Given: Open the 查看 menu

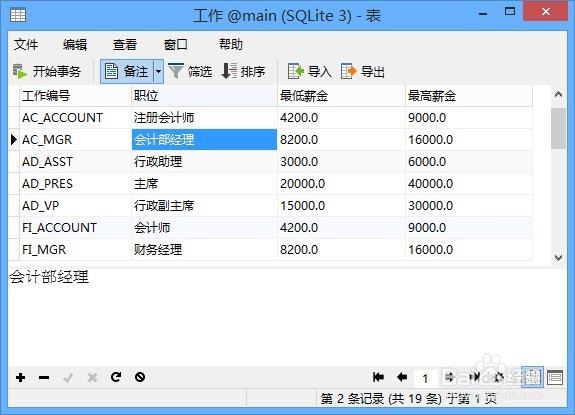Looking at the screenshot, I should pos(125,45).
